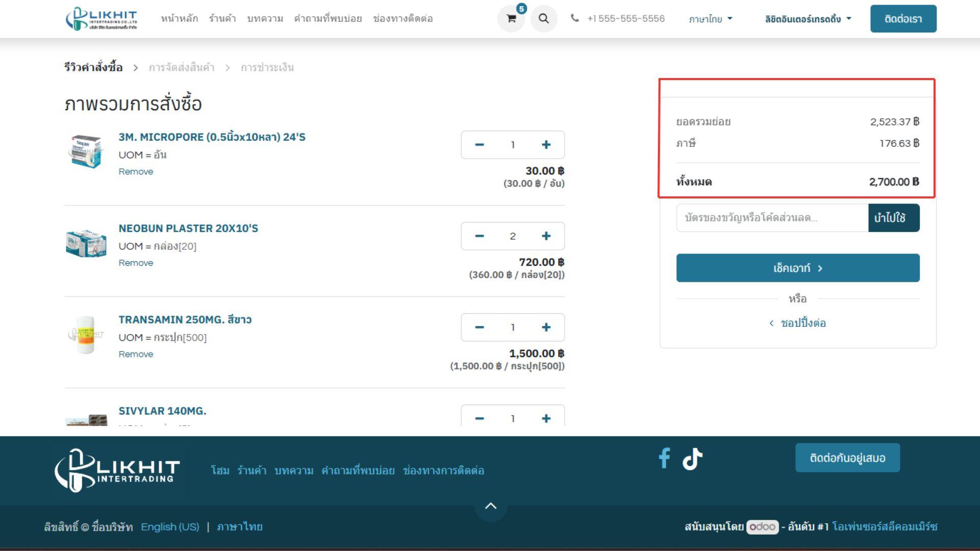Viewport: 980px width, 551px height.
Task: Click the total amount 2,700.00 ฿
Action: [894, 182]
